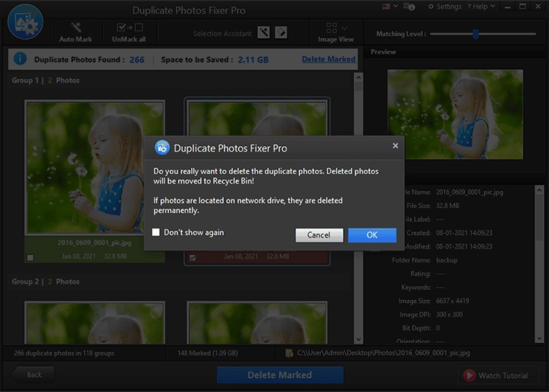Click the Image Size value 6637 x 4419
Screen dimensions: 549x392
(x=453, y=301)
